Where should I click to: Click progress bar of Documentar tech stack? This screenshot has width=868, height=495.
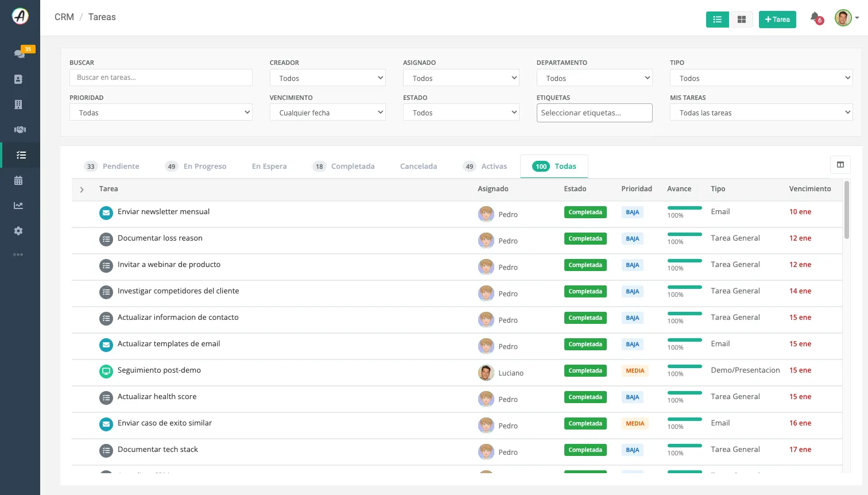point(684,446)
